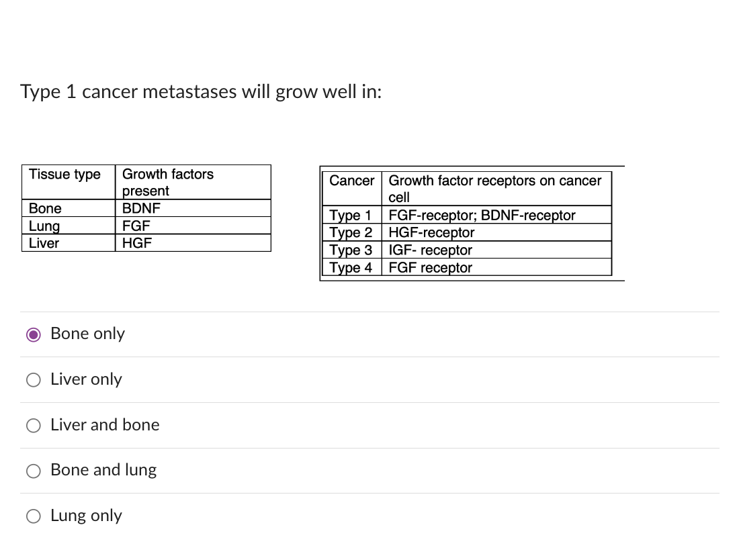The image size is (739, 560).
Task: Pick the Liver and bone radio button
Action: pos(33,425)
